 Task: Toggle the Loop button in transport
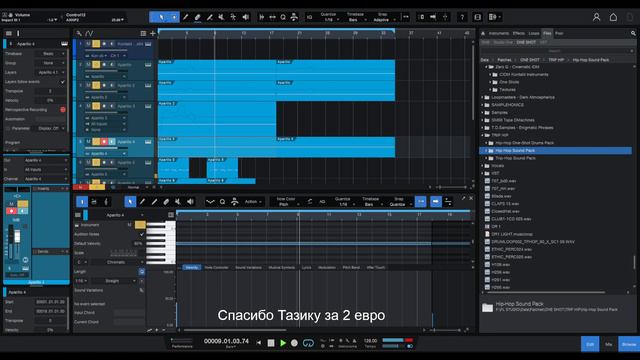coord(308,343)
